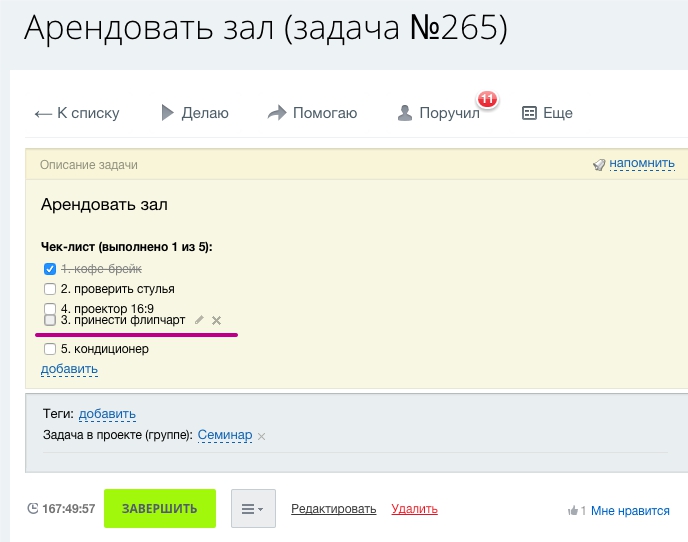
Task: Delete 'принести флипчарт' with the cross icon
Action: (216, 320)
